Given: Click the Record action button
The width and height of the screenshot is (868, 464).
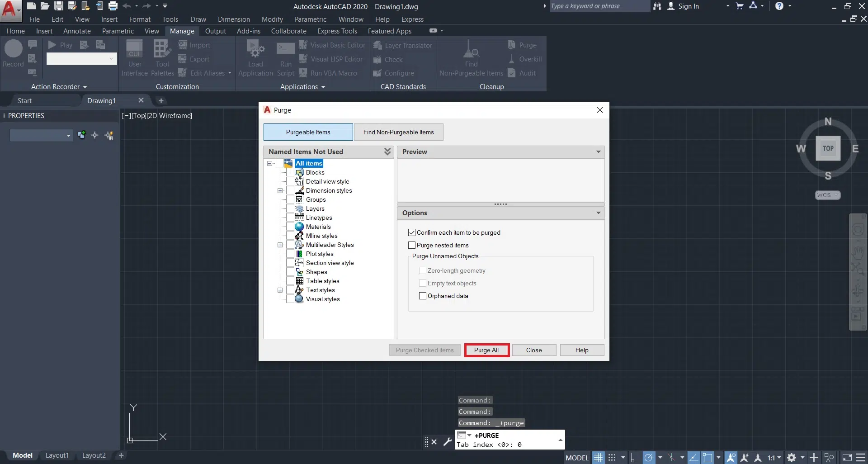Looking at the screenshot, I should pyautogui.click(x=13, y=49).
